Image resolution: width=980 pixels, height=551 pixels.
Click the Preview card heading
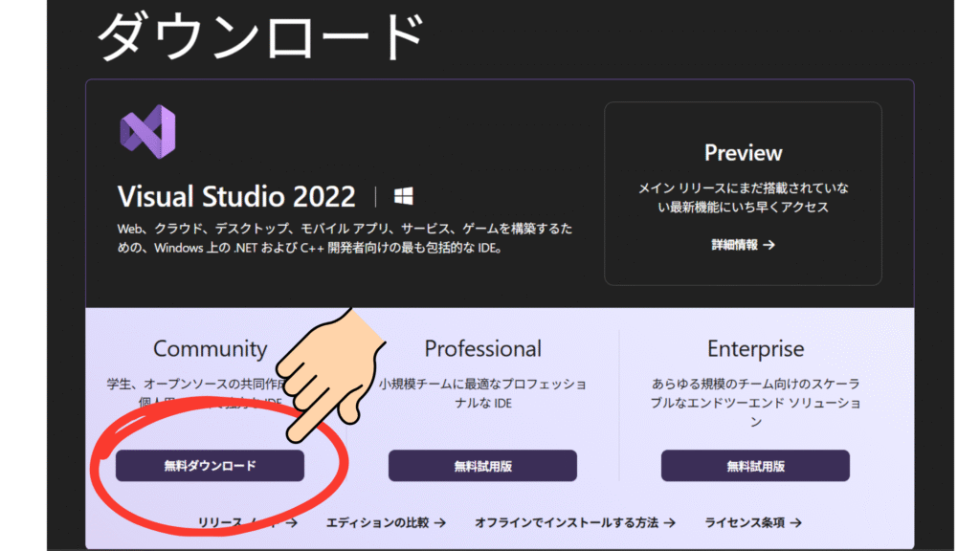click(743, 153)
